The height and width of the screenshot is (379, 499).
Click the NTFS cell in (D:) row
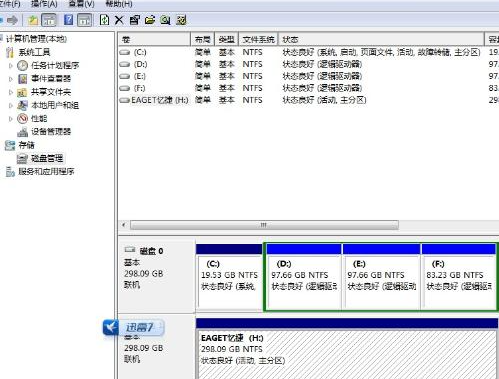click(252, 64)
